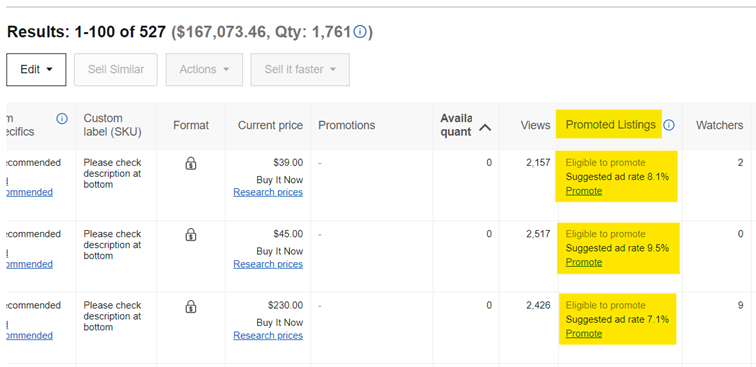The height and width of the screenshot is (367, 756).
Task: Click the lock price icon on $45.00 row
Action: [191, 235]
